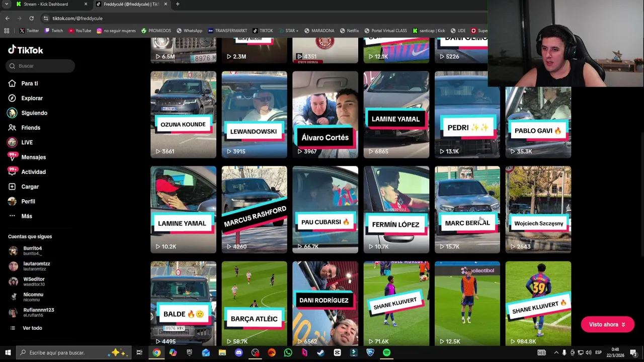Expand followed accounts with Ver todo
644x362 pixels.
pyautogui.click(x=32, y=328)
